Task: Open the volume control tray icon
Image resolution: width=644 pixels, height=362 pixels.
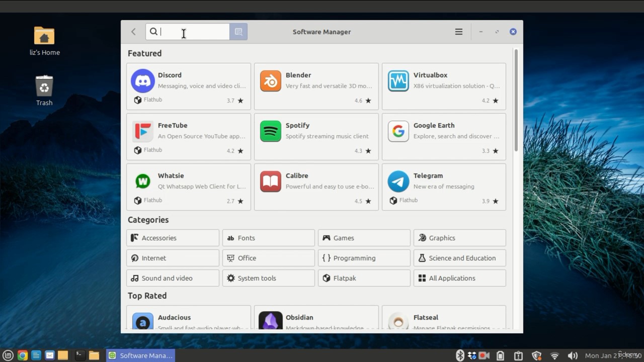Action: pyautogui.click(x=573, y=356)
